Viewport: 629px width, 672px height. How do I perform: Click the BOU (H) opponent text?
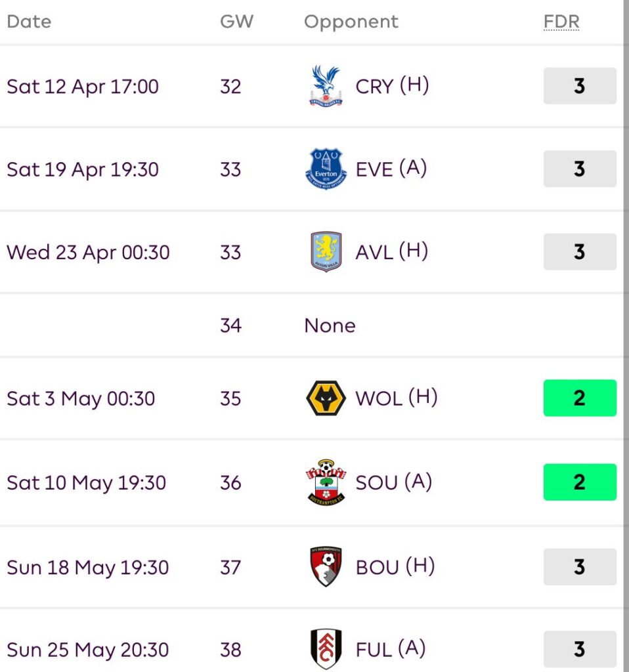coord(395,566)
